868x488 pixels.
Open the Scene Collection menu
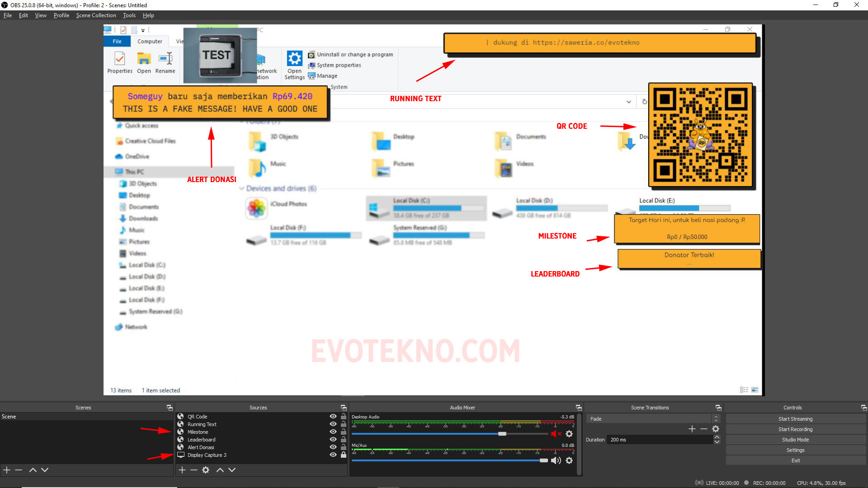pos(96,15)
